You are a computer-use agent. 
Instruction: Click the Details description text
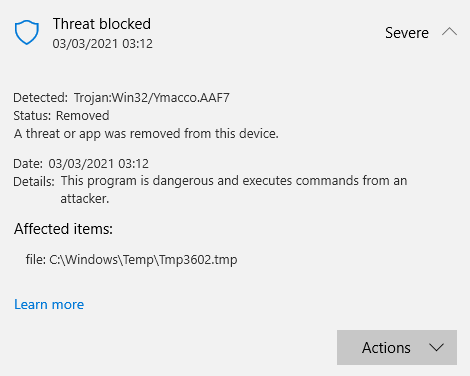pos(234,189)
